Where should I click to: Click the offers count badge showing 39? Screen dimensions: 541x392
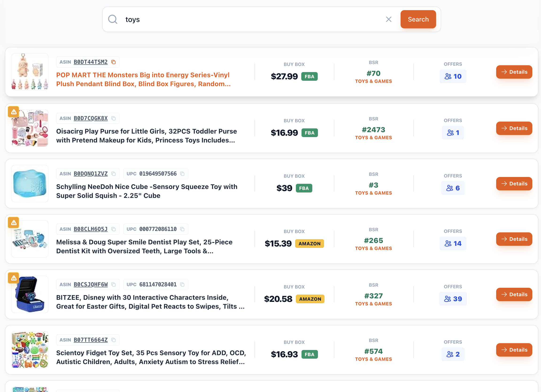(x=453, y=299)
